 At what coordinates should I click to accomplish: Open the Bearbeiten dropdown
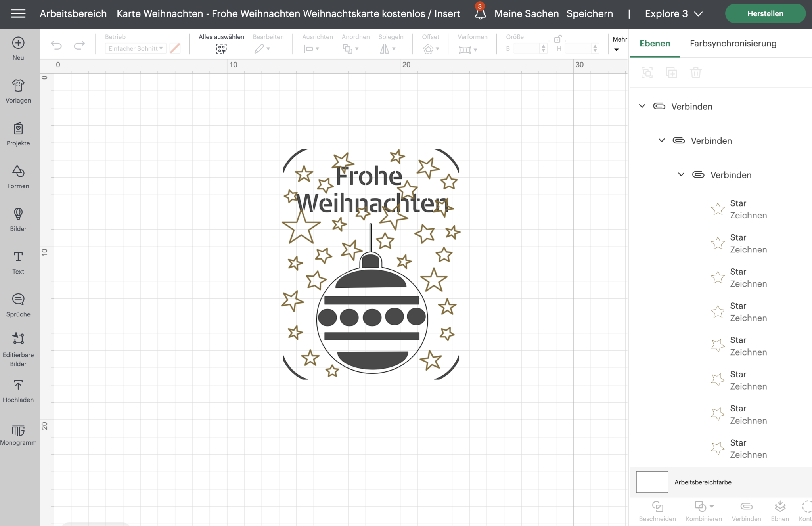click(x=263, y=49)
